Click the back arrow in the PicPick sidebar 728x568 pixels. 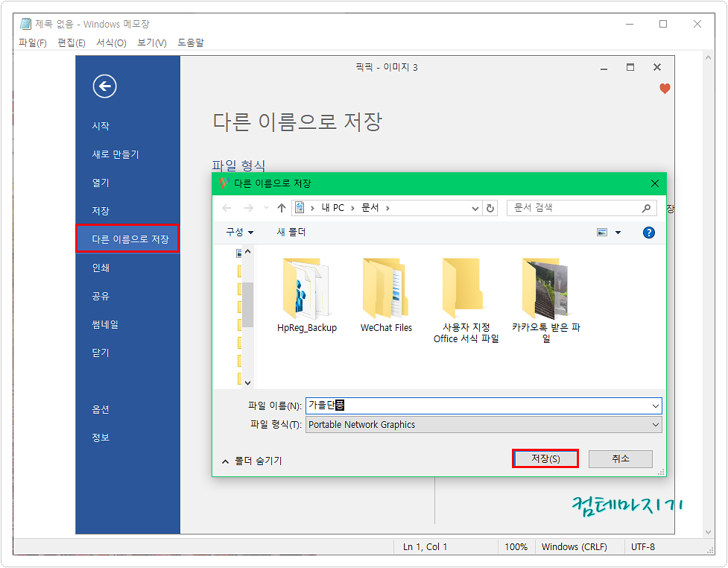click(104, 86)
